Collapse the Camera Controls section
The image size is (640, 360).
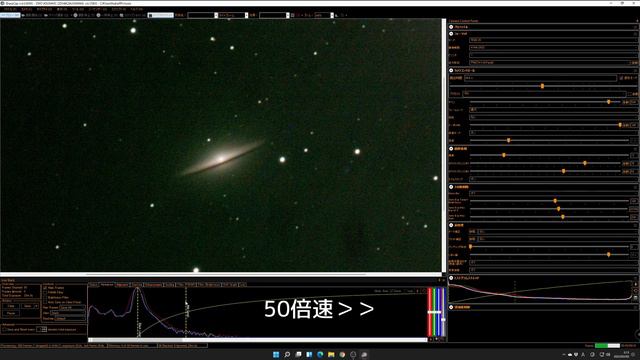(451, 70)
